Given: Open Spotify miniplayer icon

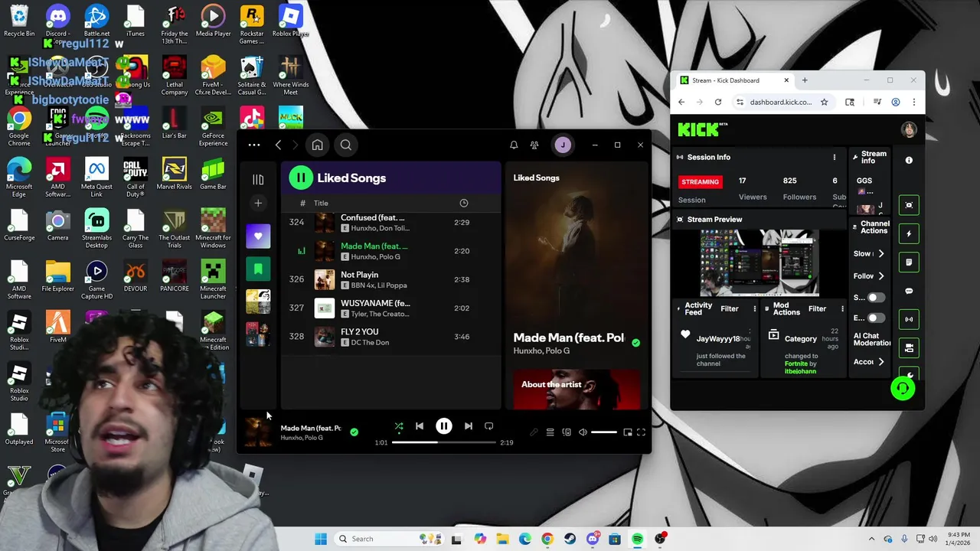Looking at the screenshot, I should point(628,432).
